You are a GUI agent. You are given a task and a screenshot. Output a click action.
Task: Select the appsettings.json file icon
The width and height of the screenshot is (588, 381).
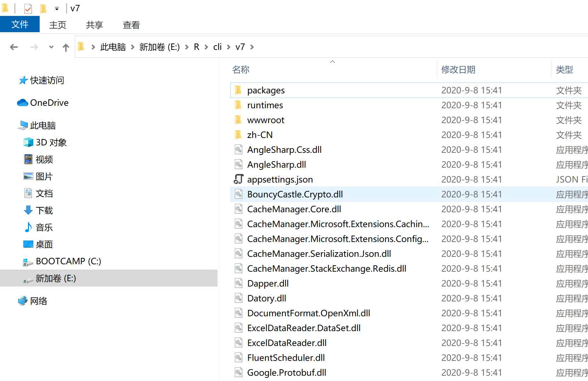click(x=239, y=179)
